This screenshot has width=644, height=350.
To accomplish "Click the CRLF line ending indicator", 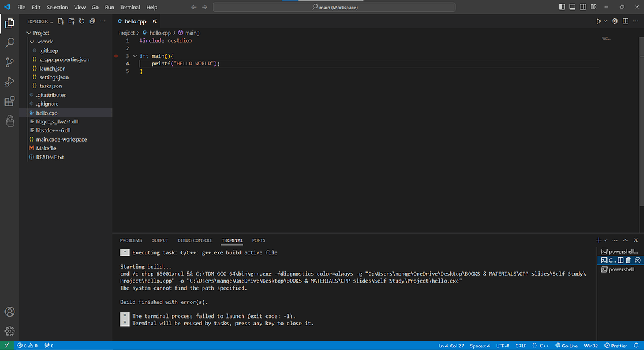I will point(521,346).
